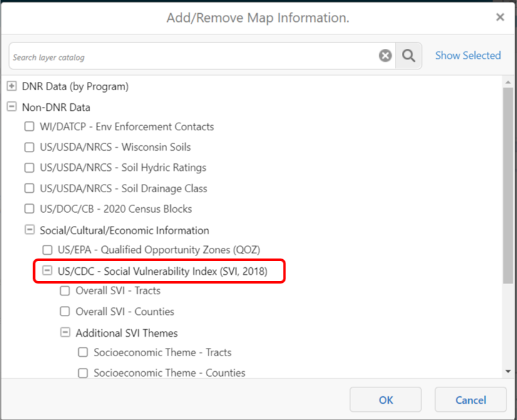The image size is (517, 420).
Task: Confirm with the OK button
Action: click(x=386, y=399)
